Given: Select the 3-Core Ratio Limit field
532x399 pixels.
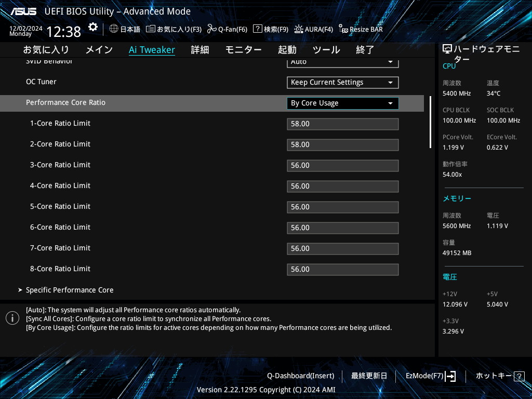Looking at the screenshot, I should click(343, 166).
